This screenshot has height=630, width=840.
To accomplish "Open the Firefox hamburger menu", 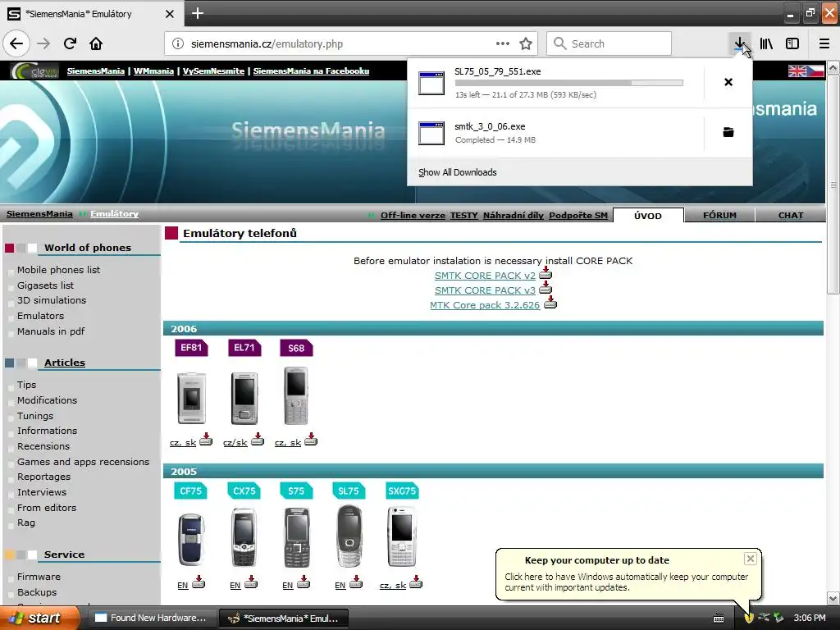I will [824, 44].
